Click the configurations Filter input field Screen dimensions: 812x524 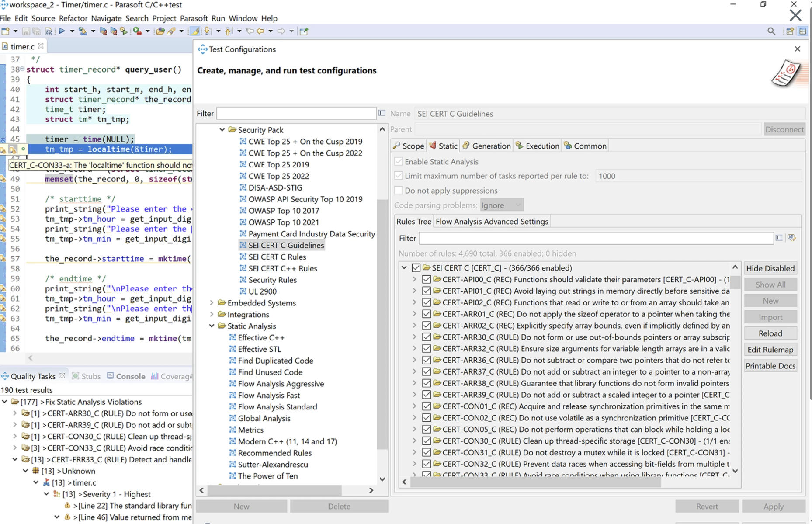point(296,113)
